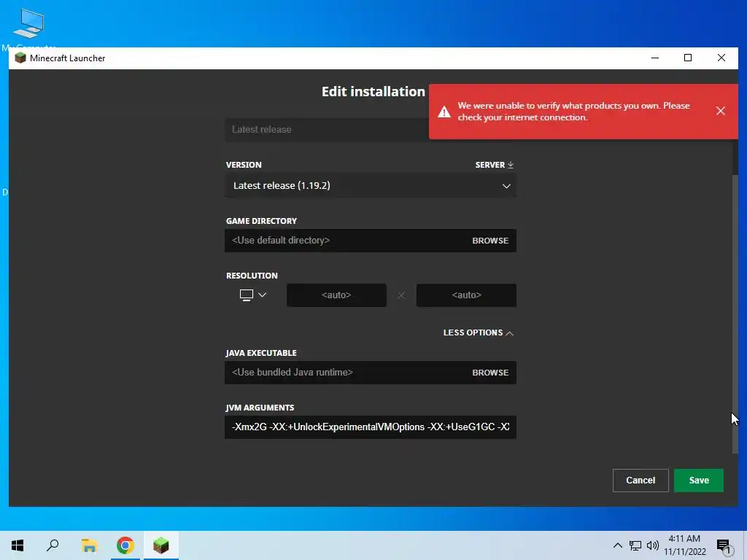
Task: Open the notification center icon
Action: click(x=724, y=545)
